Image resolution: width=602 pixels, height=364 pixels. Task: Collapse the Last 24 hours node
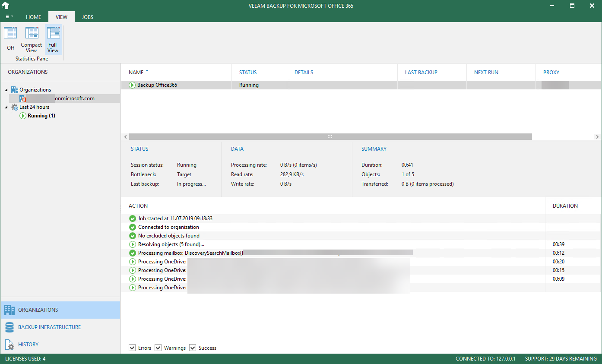(x=6, y=107)
